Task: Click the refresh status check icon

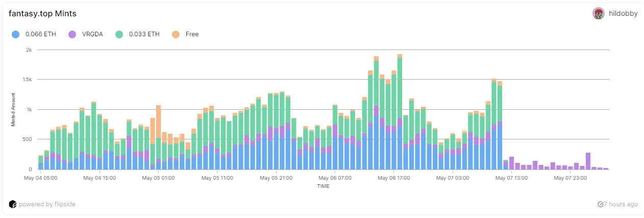Action: pyautogui.click(x=600, y=204)
